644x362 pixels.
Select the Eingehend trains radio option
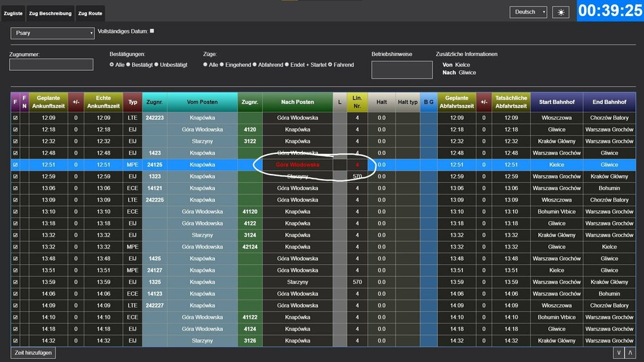click(x=222, y=65)
